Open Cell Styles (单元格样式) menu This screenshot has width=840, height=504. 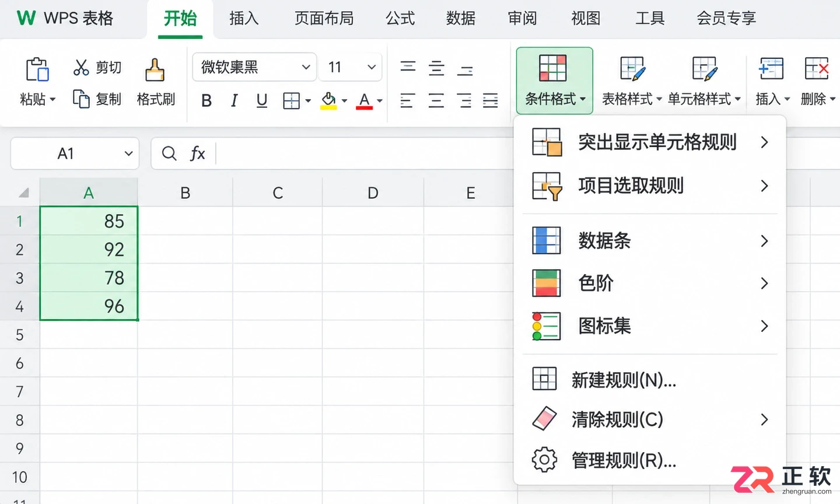[x=705, y=80]
